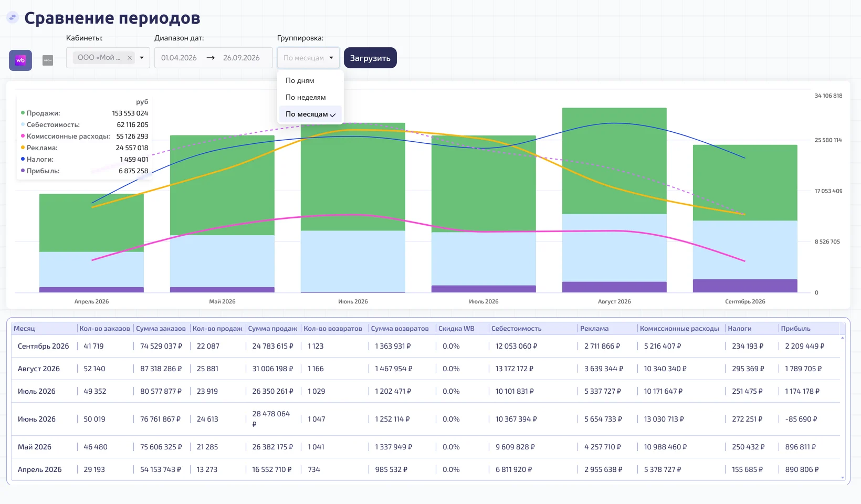Click the table scrollbar up arrow

(x=843, y=338)
